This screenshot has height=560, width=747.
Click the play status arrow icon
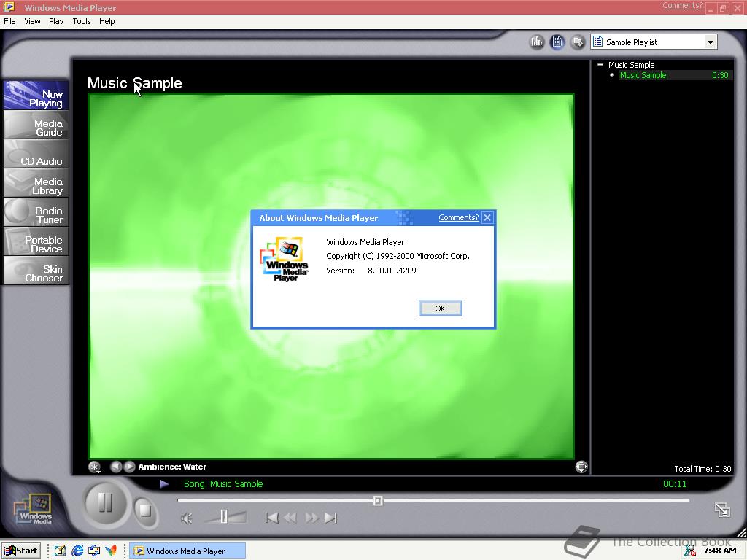click(164, 484)
